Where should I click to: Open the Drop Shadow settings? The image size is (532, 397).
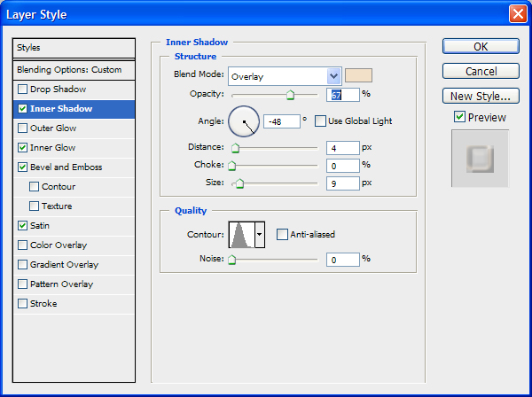[x=58, y=90]
